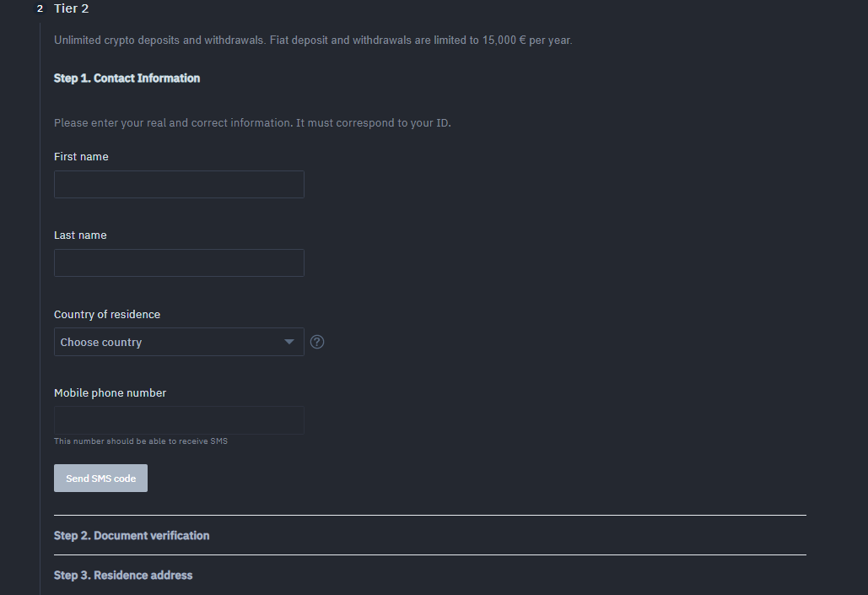Collapse Step 1. Contact Information header
868x595 pixels.
click(x=127, y=78)
